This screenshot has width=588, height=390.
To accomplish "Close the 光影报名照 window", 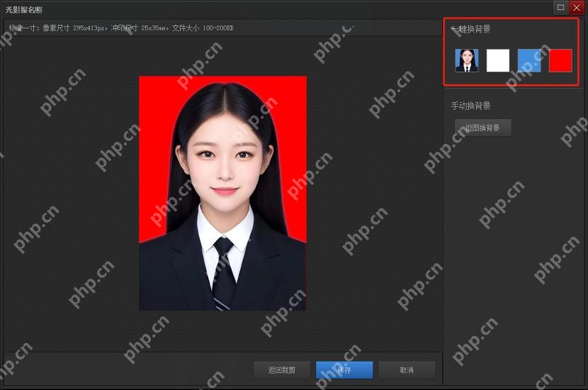I will [577, 8].
